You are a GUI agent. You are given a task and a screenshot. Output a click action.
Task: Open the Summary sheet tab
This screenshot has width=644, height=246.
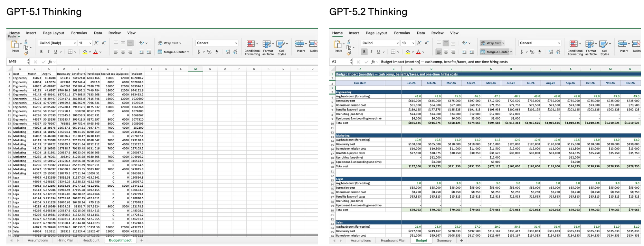click(x=444, y=241)
